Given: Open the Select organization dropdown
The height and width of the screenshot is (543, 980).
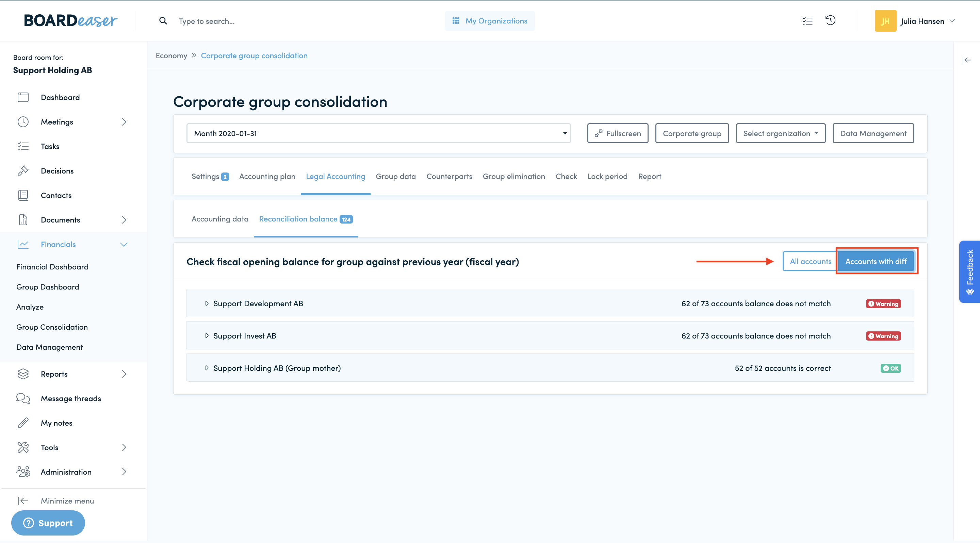Looking at the screenshot, I should [780, 133].
